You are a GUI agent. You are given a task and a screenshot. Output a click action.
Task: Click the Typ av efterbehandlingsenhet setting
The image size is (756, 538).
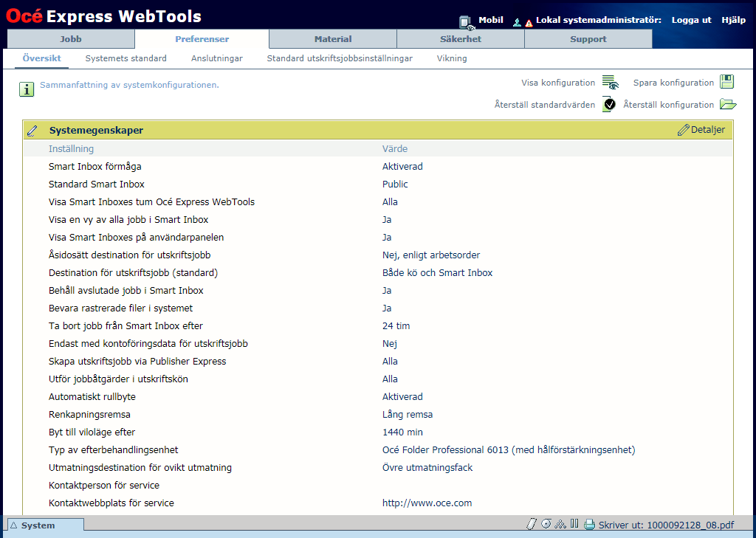pos(113,449)
